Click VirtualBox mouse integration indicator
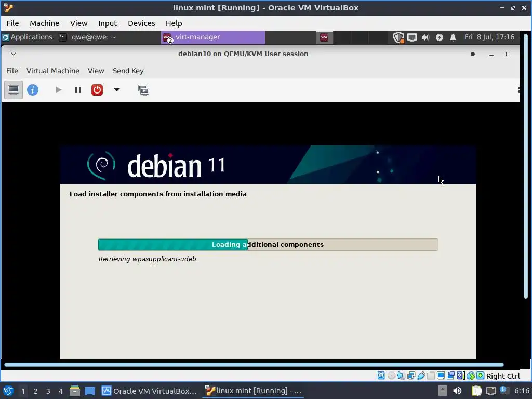532x399 pixels. 470,376
